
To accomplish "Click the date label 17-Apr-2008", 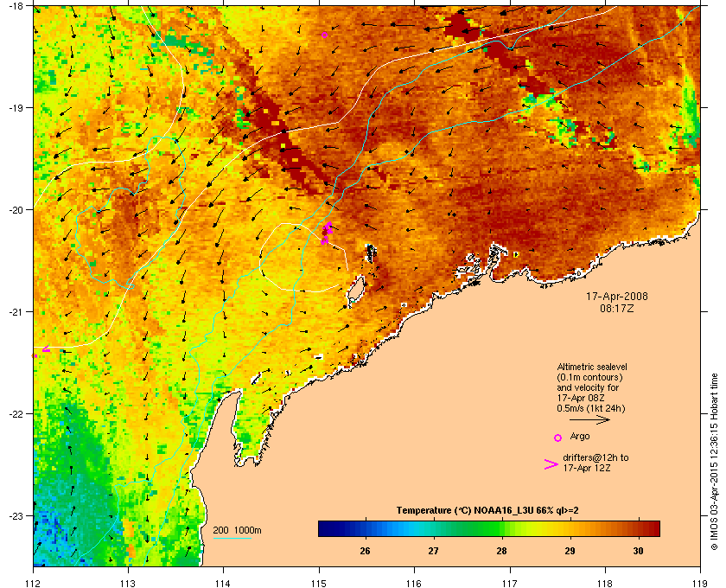I will (x=617, y=297).
